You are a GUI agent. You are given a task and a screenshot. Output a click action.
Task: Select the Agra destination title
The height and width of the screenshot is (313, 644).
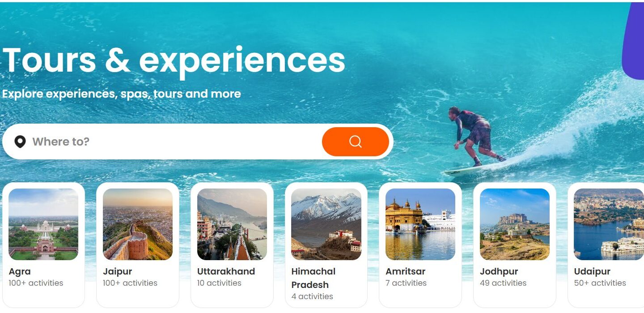pos(20,271)
